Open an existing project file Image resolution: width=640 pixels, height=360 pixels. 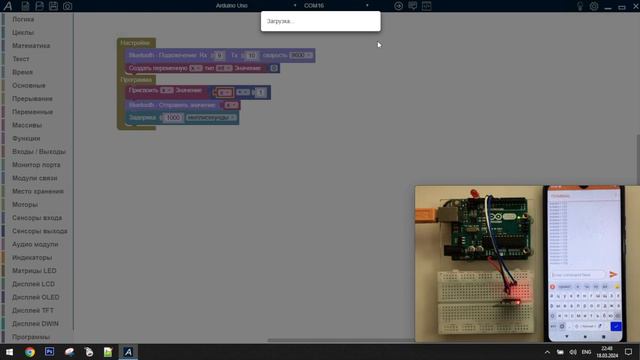pyautogui.click(x=39, y=6)
